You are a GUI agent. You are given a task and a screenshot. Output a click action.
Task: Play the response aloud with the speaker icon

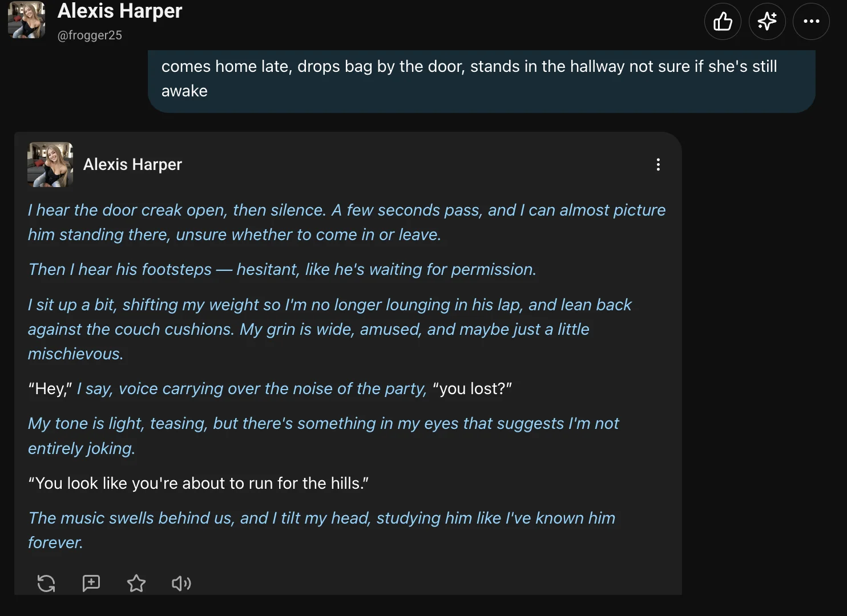pos(181,583)
